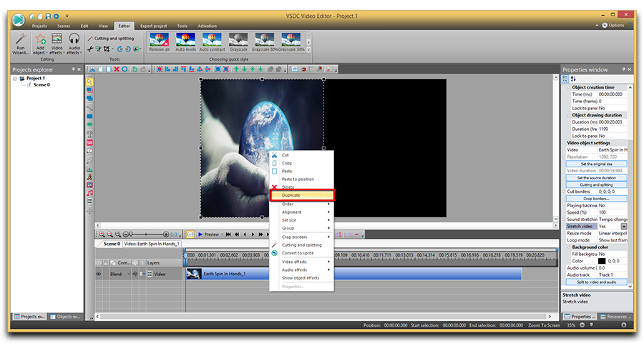This screenshot has height=351, width=644.
Task: Click the scissors icon beside Cut menu entry
Action: point(274,155)
